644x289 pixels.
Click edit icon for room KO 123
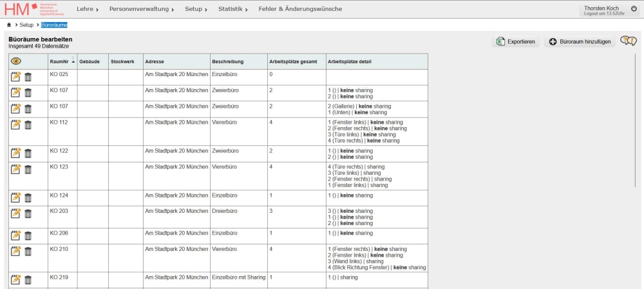(x=16, y=169)
